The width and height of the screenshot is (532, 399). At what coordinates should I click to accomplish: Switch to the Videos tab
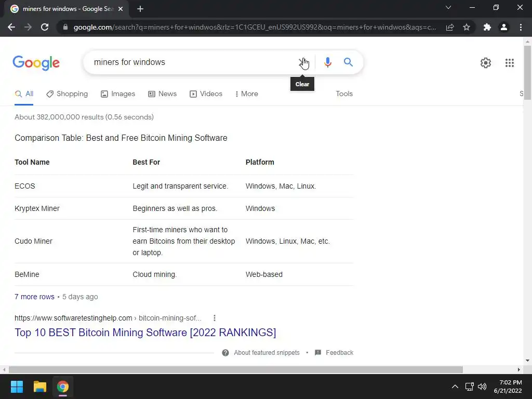click(206, 94)
